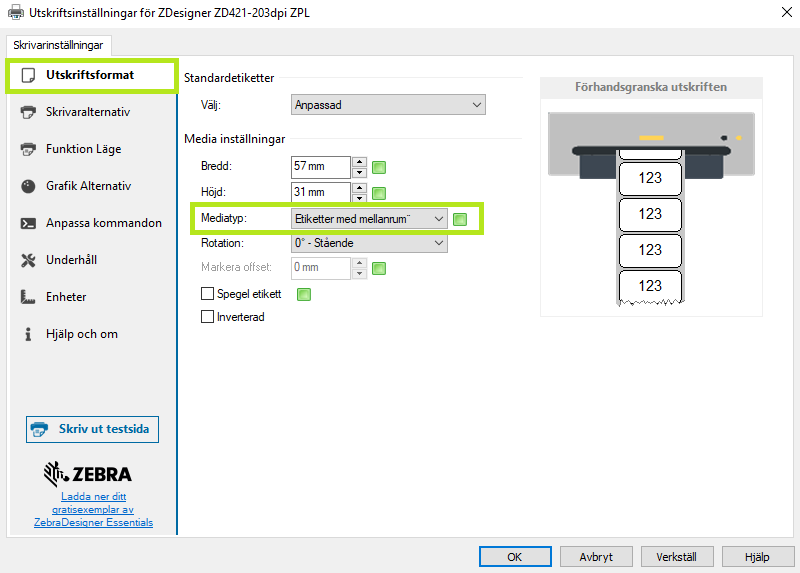Enable the Spegel etikett checkbox
Image resolution: width=800 pixels, height=573 pixels.
(208, 294)
